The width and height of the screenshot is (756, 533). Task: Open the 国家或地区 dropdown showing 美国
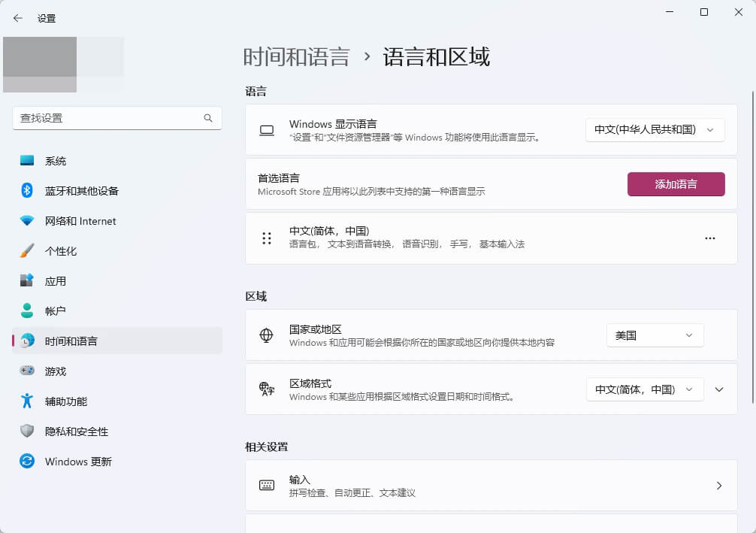coord(655,335)
